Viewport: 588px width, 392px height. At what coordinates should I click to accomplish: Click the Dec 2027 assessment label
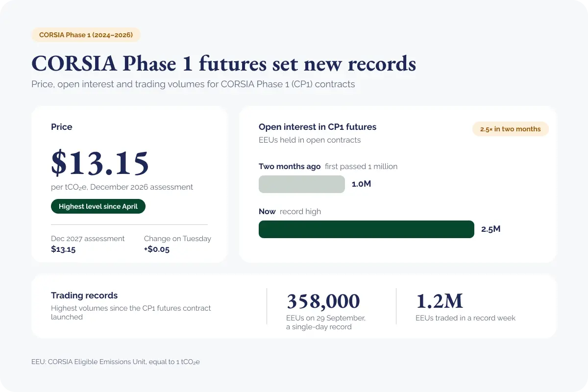point(88,239)
